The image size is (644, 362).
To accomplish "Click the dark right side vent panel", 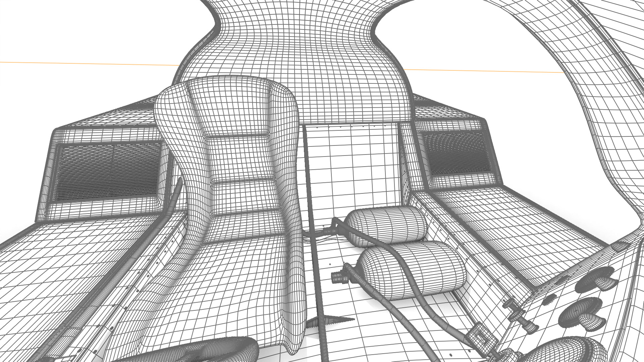I will (458, 153).
